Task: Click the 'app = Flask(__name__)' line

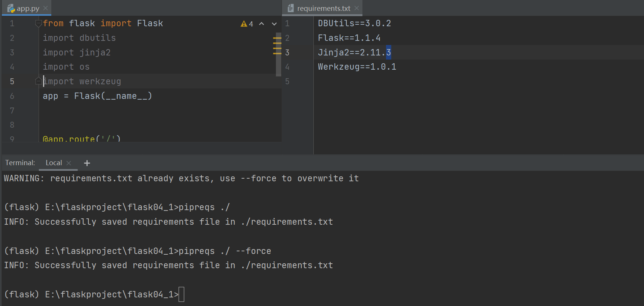Action: coord(97,96)
